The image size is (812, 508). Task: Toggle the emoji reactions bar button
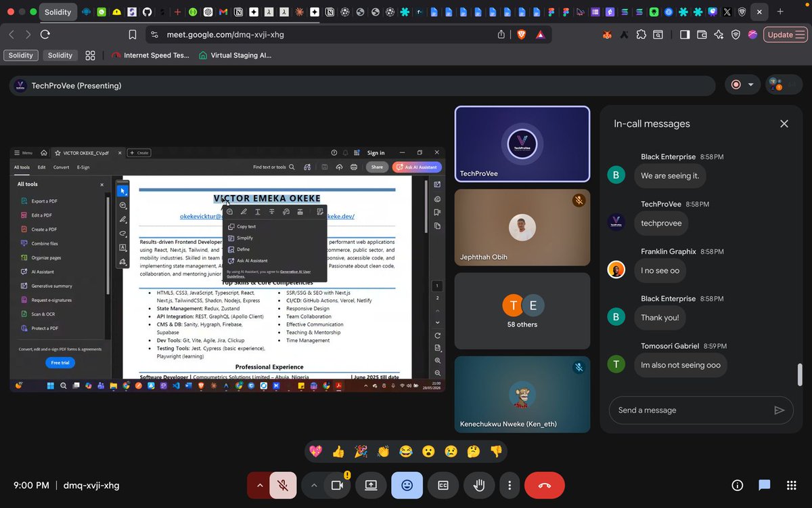pyautogui.click(x=407, y=485)
